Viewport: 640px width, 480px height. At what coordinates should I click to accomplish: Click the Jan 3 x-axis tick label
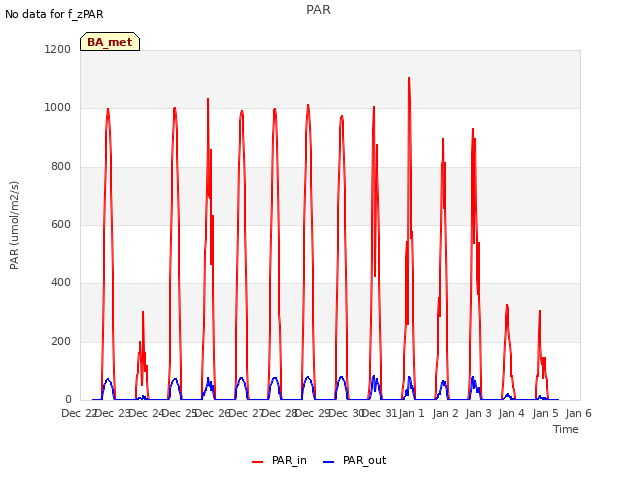[x=478, y=413]
